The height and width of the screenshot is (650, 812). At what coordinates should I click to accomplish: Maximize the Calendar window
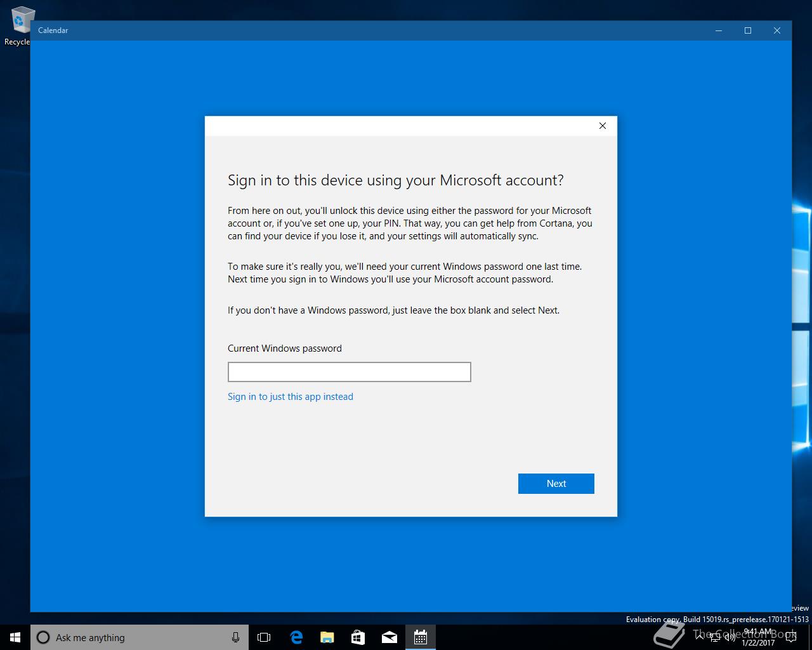click(x=748, y=30)
